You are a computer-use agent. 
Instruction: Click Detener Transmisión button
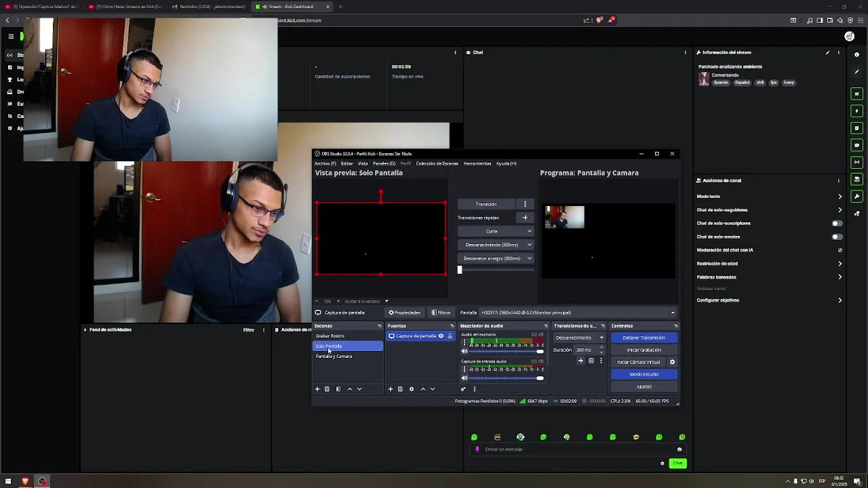(644, 338)
